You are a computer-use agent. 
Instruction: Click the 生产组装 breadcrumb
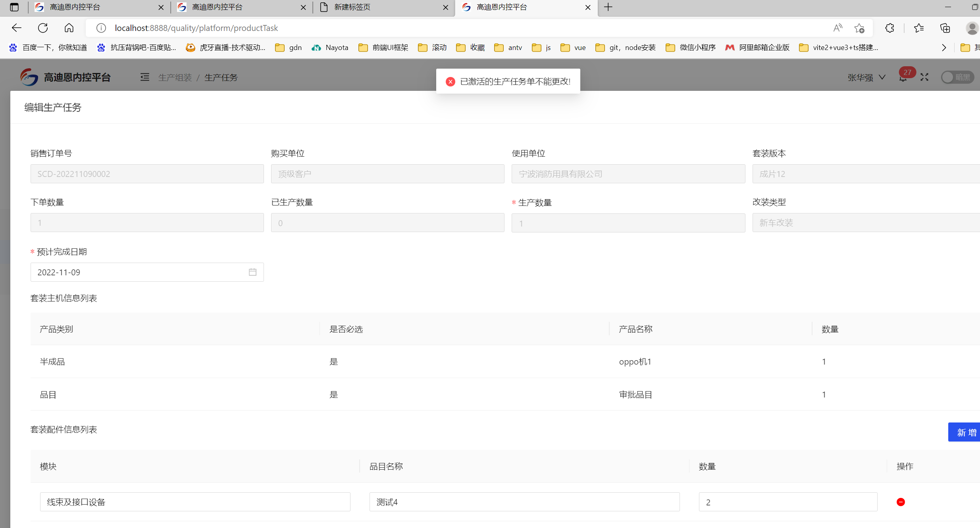click(175, 77)
